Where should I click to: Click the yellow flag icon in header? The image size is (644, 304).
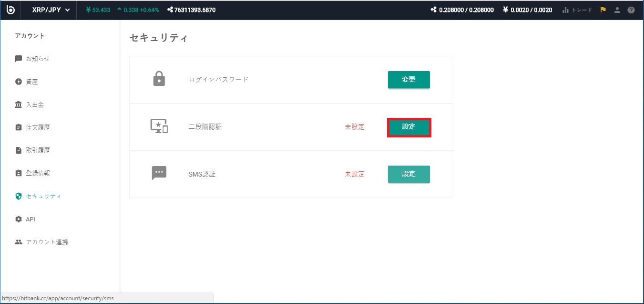coord(603,10)
